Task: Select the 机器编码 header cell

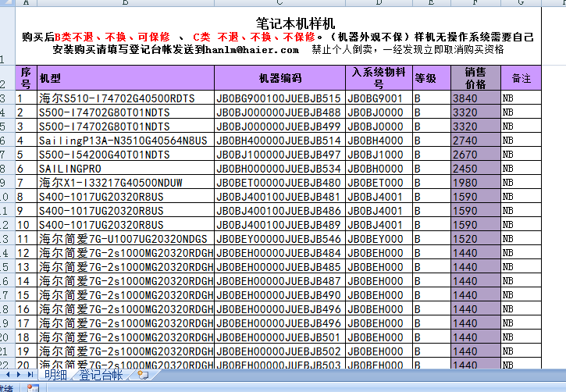Action: (279, 78)
